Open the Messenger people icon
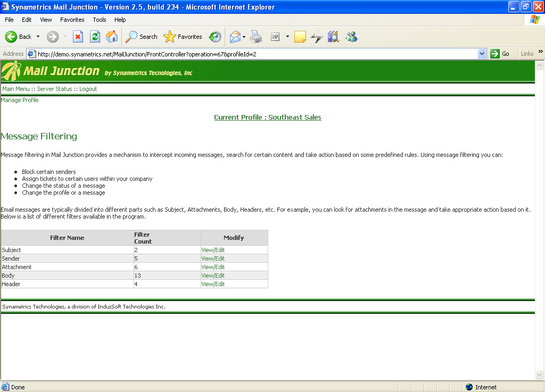 [351, 37]
